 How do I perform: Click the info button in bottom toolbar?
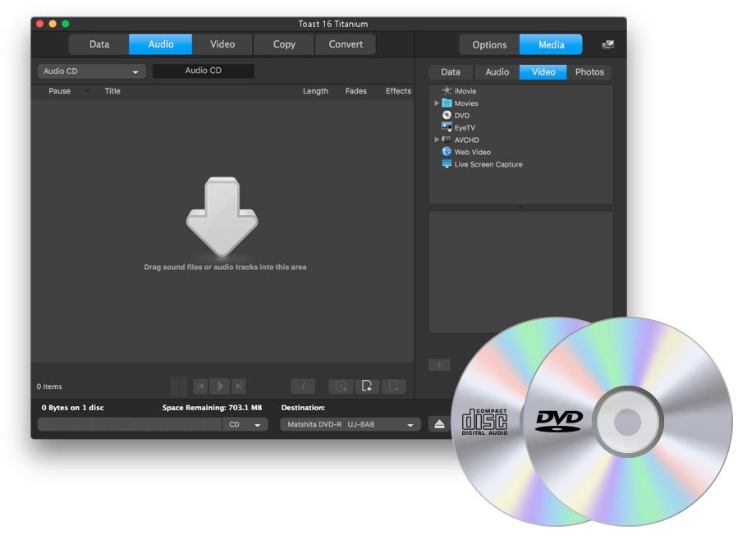(x=303, y=386)
